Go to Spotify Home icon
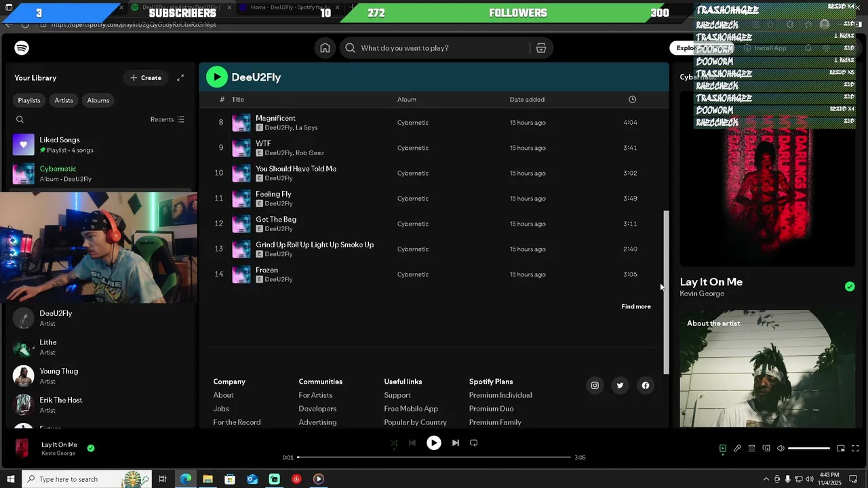This screenshot has width=868, height=488. click(325, 48)
